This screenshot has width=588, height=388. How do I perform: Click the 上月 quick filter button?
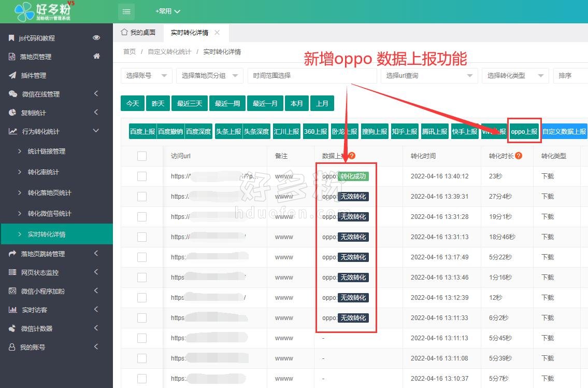point(322,103)
